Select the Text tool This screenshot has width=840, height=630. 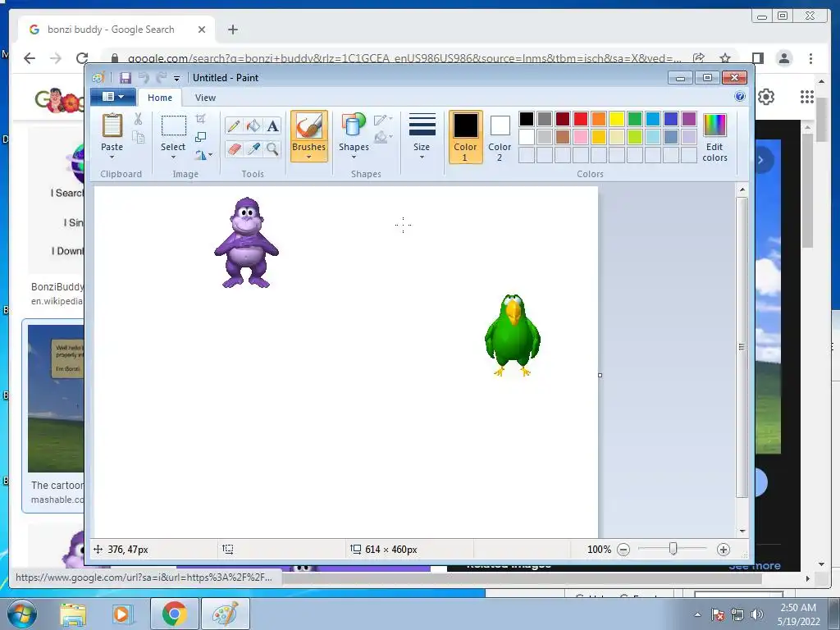point(272,126)
